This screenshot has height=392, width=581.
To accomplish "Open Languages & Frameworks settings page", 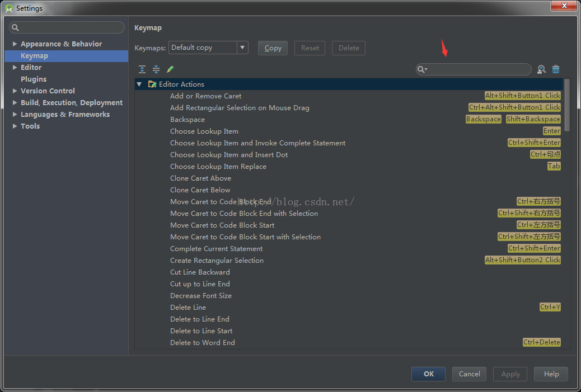I will click(x=65, y=115).
